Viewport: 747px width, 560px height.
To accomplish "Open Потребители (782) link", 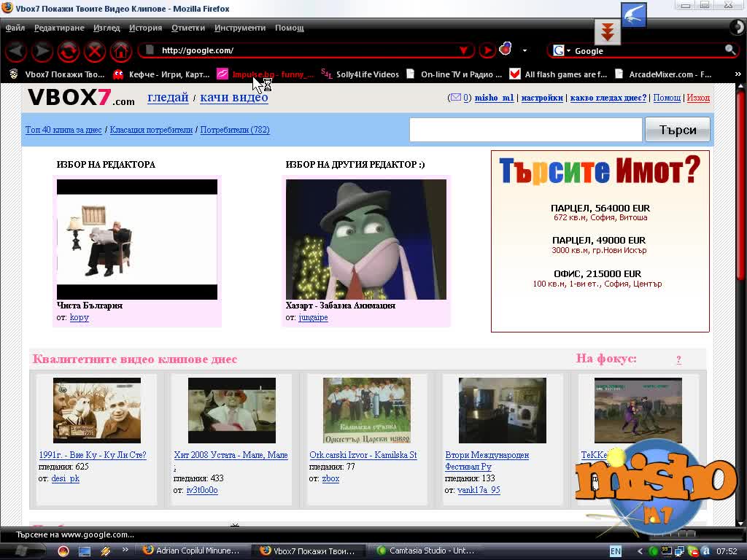I will [235, 130].
